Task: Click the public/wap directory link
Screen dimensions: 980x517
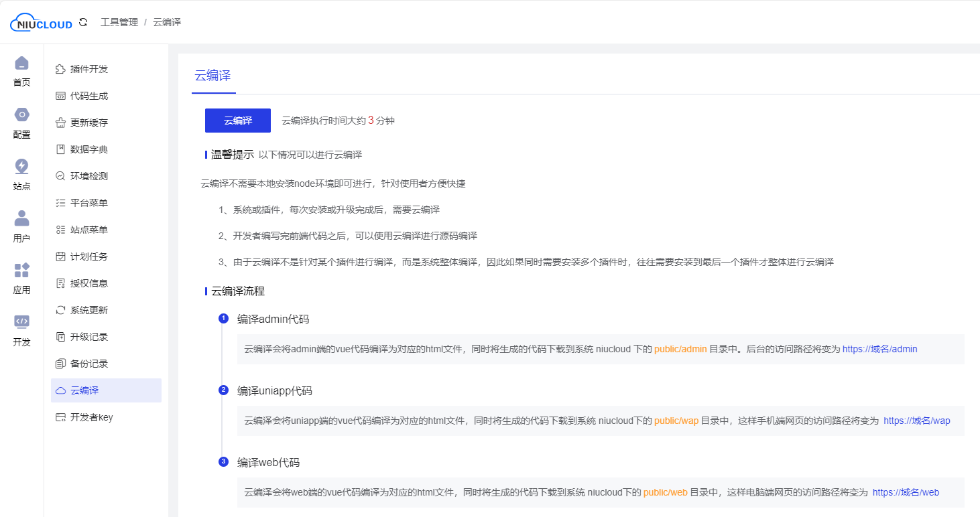Action: click(676, 420)
